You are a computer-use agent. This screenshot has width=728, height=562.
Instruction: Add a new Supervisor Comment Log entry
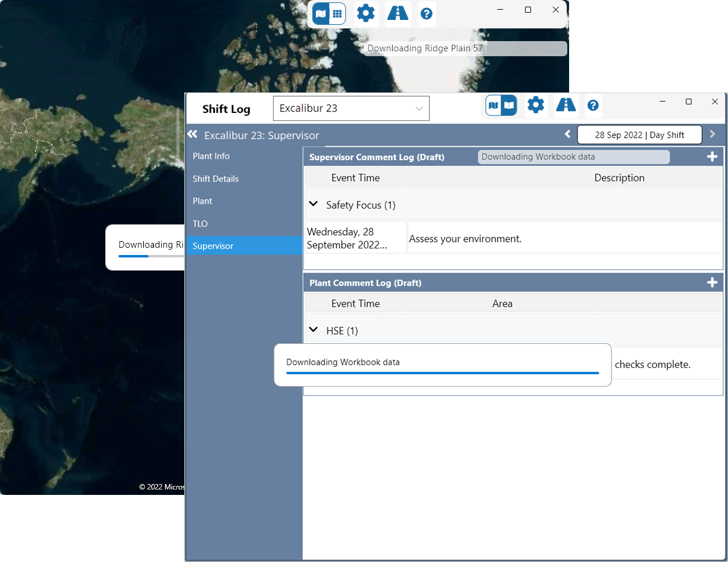click(x=712, y=157)
